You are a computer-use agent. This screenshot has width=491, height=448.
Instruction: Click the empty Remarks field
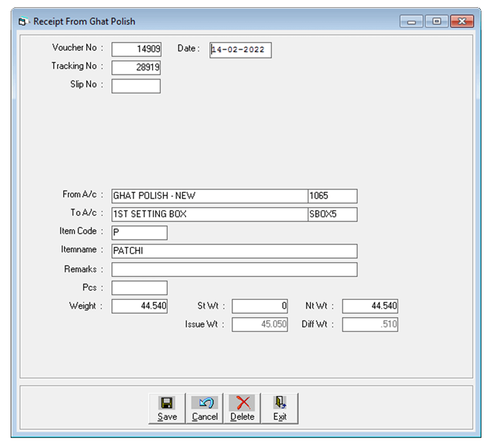pos(235,269)
